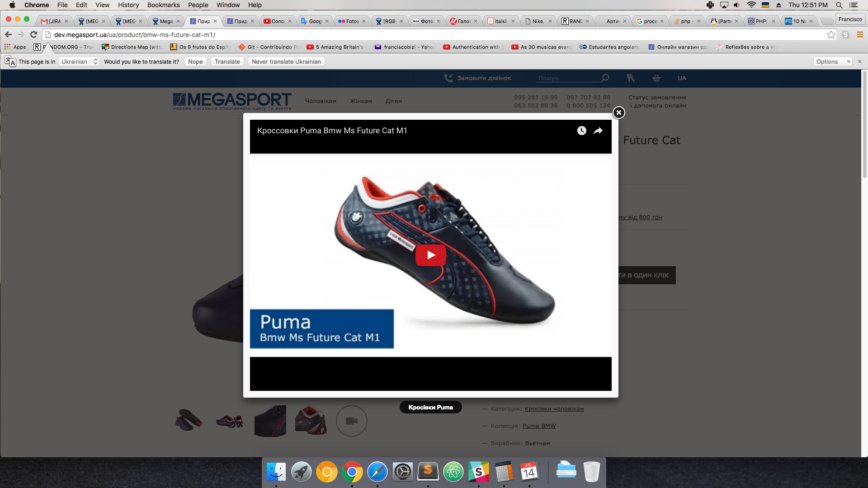Open the Puma BMW collection link
This screenshot has height=488, width=868.
[539, 426]
